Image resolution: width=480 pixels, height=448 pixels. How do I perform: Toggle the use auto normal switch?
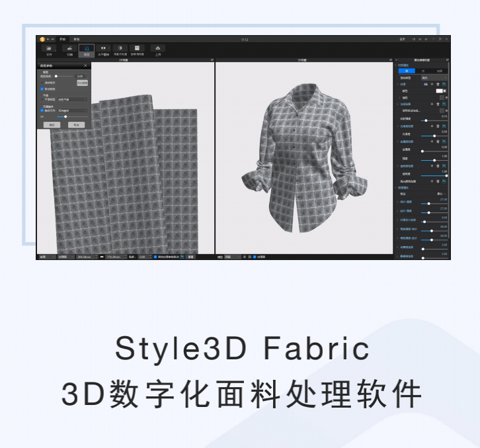coord(442,111)
